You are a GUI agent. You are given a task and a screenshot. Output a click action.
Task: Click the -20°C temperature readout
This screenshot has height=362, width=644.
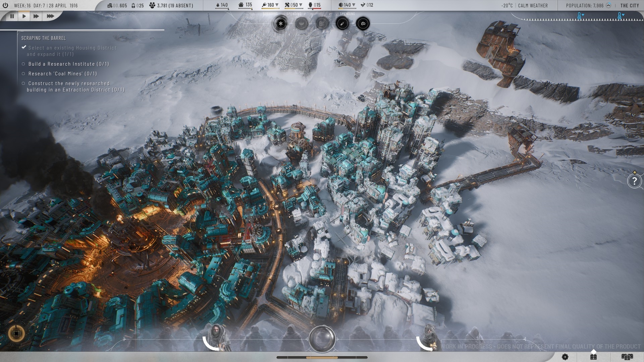click(507, 6)
